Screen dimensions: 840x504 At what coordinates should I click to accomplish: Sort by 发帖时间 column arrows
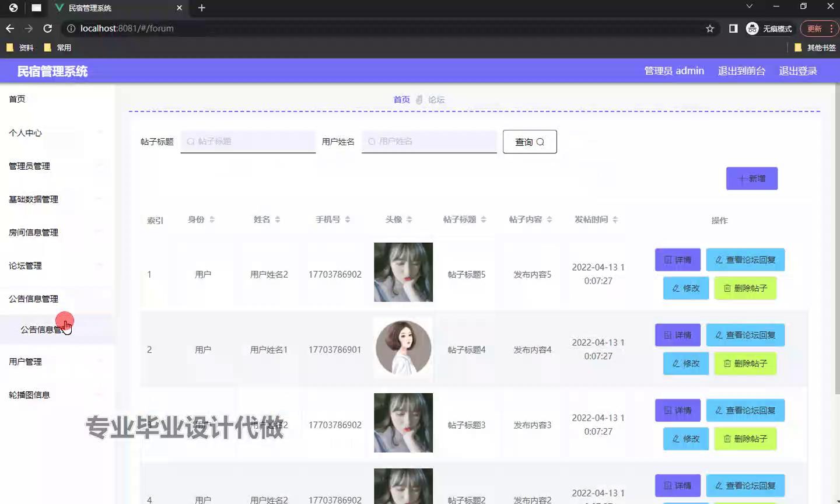click(x=615, y=219)
